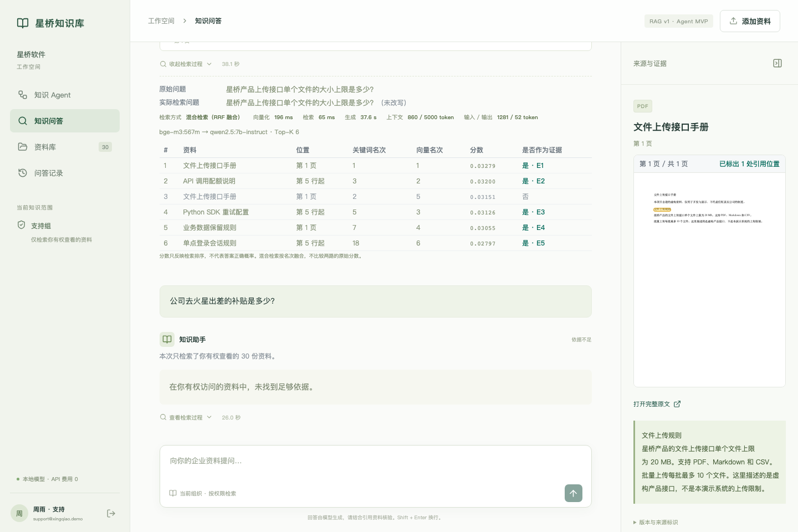Click evidence tag 是 · E2

pos(533,181)
